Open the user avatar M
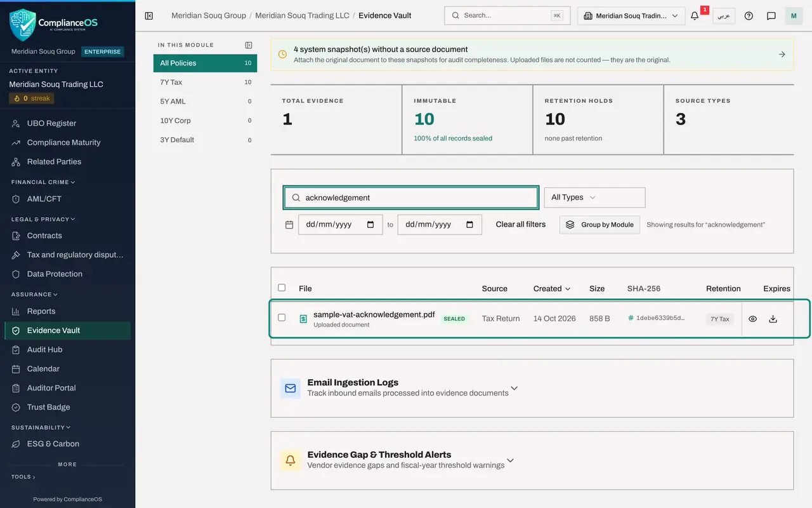This screenshot has width=812, height=508. pyautogui.click(x=794, y=16)
